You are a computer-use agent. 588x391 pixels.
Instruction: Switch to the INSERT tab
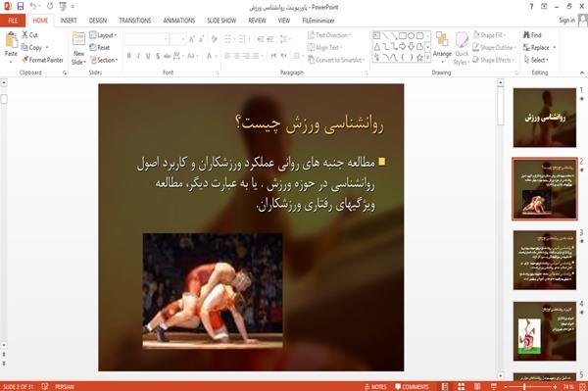(x=69, y=21)
